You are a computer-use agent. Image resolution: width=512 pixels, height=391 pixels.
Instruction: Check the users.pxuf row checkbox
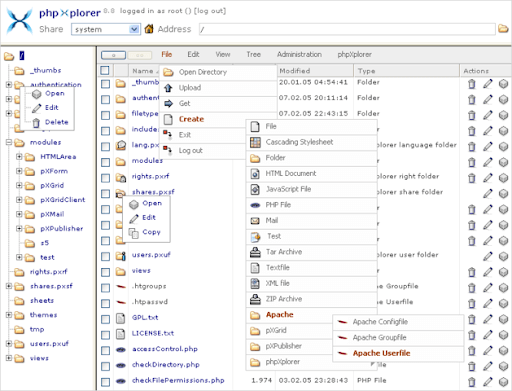(105, 256)
